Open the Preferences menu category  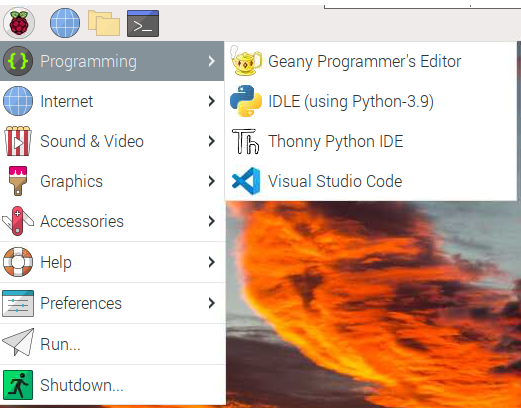(x=112, y=303)
